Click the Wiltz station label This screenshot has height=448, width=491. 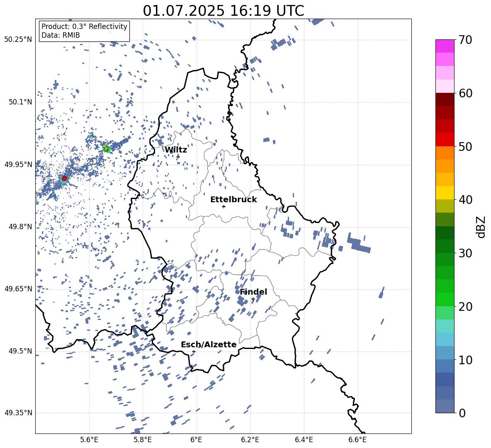tap(176, 150)
